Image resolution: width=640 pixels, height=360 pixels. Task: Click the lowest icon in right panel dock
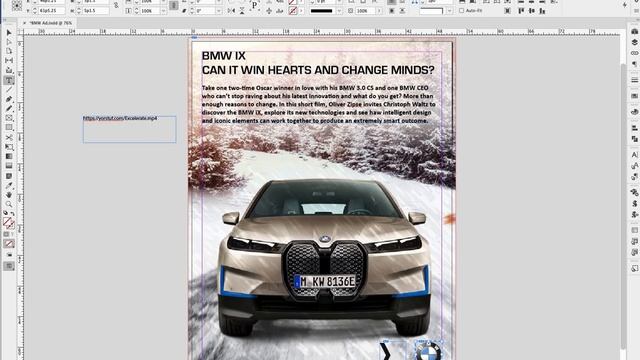point(635,268)
